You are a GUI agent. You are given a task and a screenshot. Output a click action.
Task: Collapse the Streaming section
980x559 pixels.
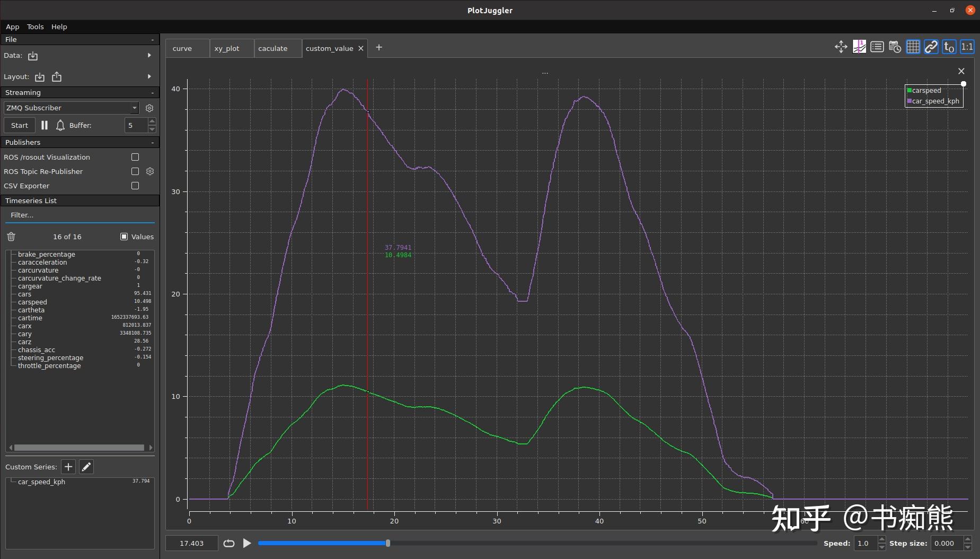(x=153, y=93)
